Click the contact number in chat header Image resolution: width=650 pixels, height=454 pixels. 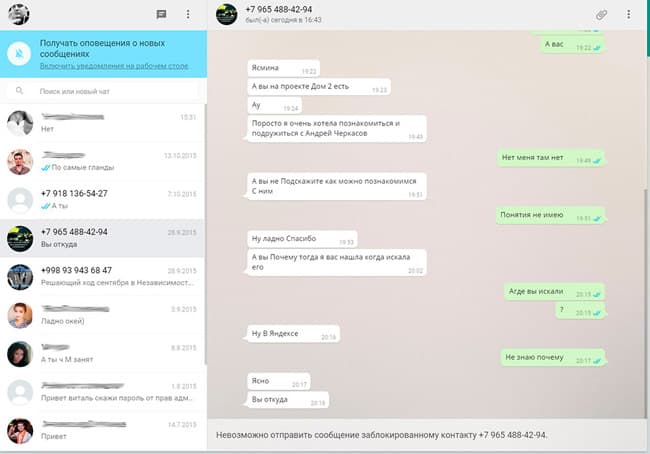(x=279, y=9)
